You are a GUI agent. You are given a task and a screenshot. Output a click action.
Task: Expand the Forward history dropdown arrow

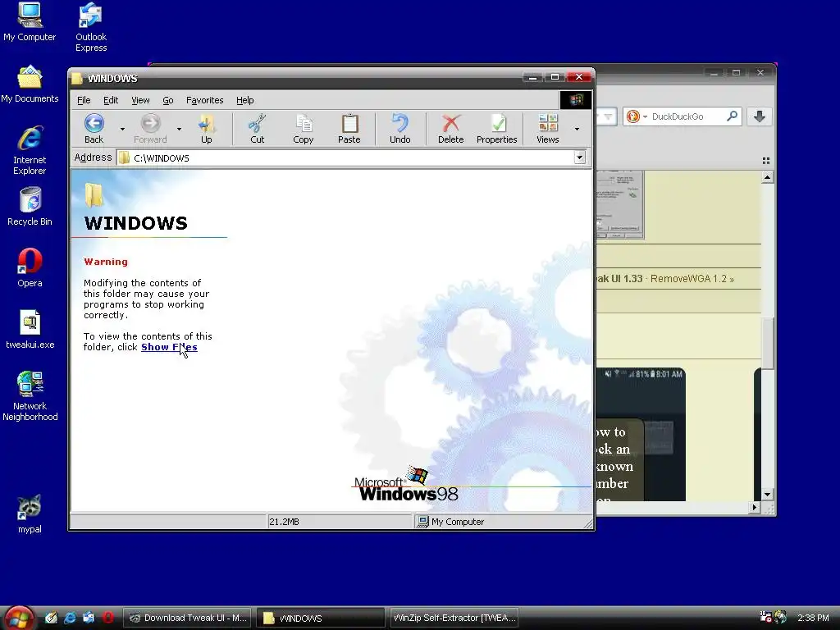(179, 129)
